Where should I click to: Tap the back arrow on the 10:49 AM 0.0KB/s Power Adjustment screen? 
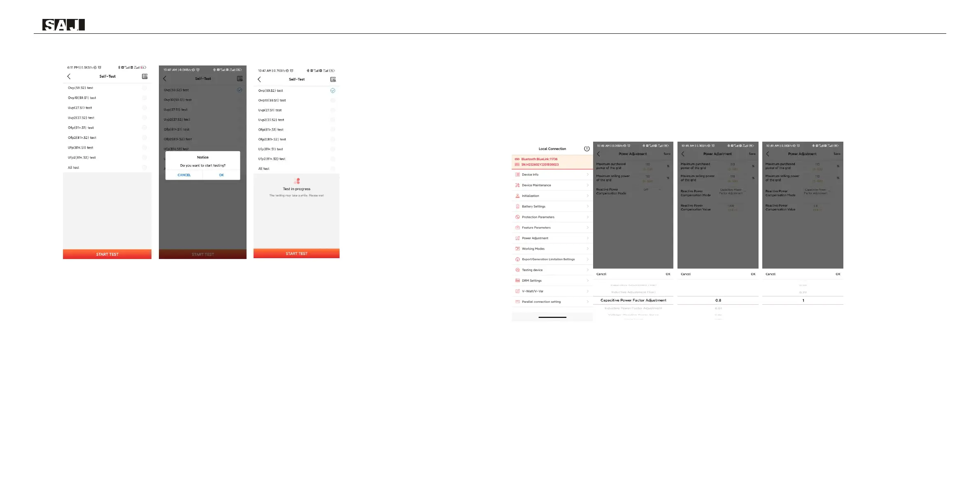pyautogui.click(x=768, y=154)
